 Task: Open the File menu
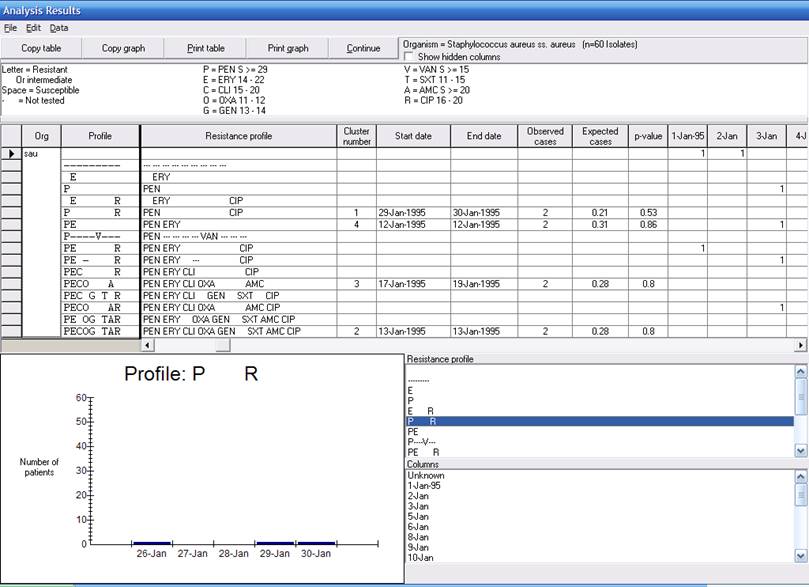[11, 28]
